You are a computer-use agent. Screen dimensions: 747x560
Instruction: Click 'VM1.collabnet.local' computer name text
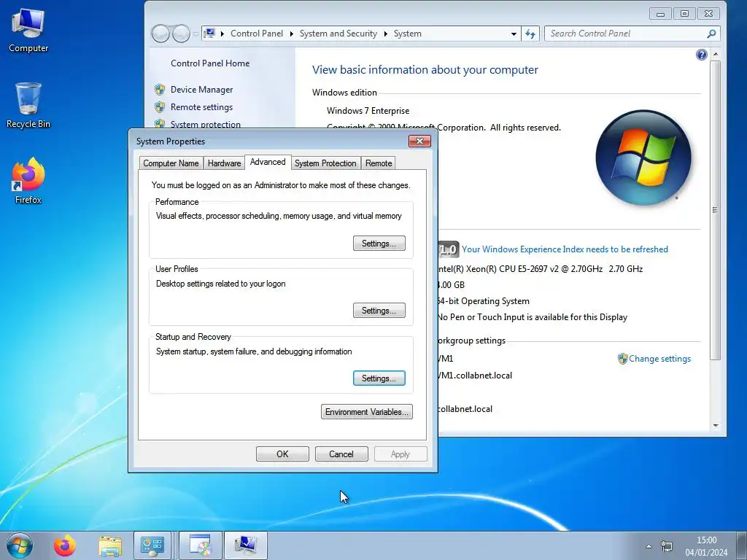475,376
